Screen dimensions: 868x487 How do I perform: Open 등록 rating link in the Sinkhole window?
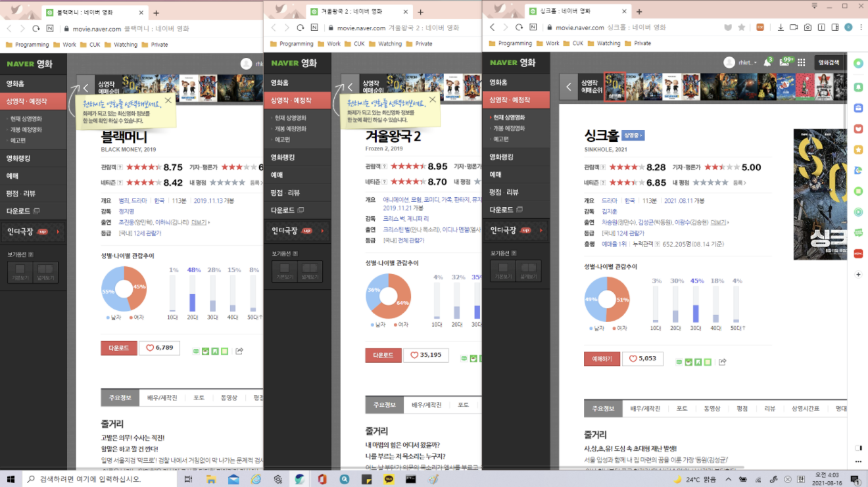point(740,183)
